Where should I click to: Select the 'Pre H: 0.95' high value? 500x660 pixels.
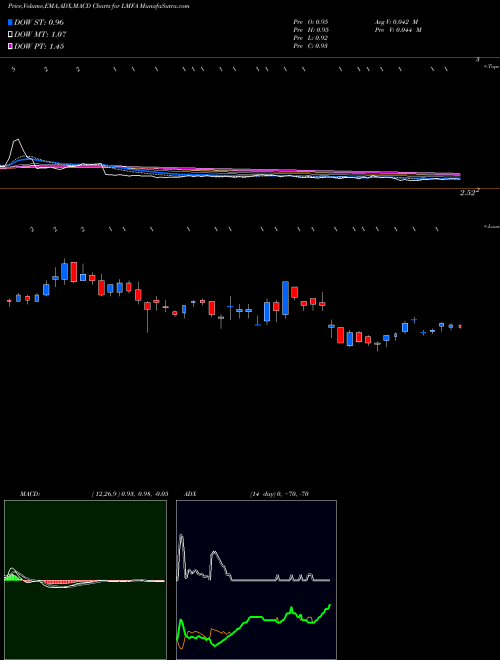311,30
